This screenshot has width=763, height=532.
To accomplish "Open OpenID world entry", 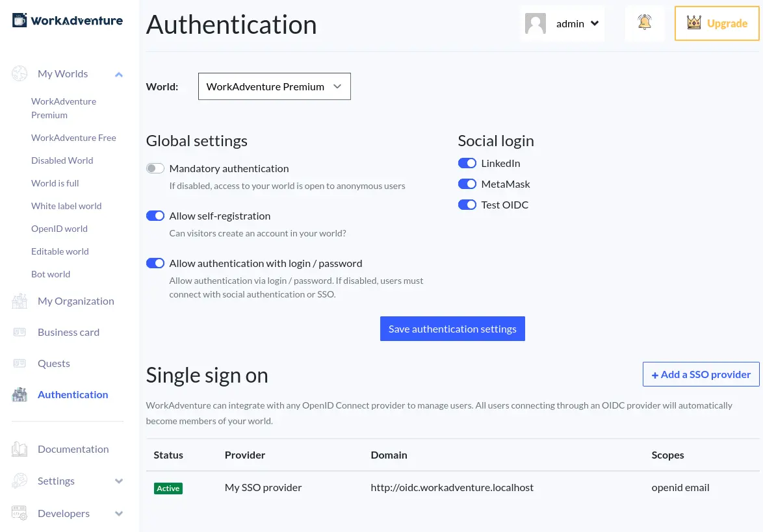I will [x=59, y=229].
